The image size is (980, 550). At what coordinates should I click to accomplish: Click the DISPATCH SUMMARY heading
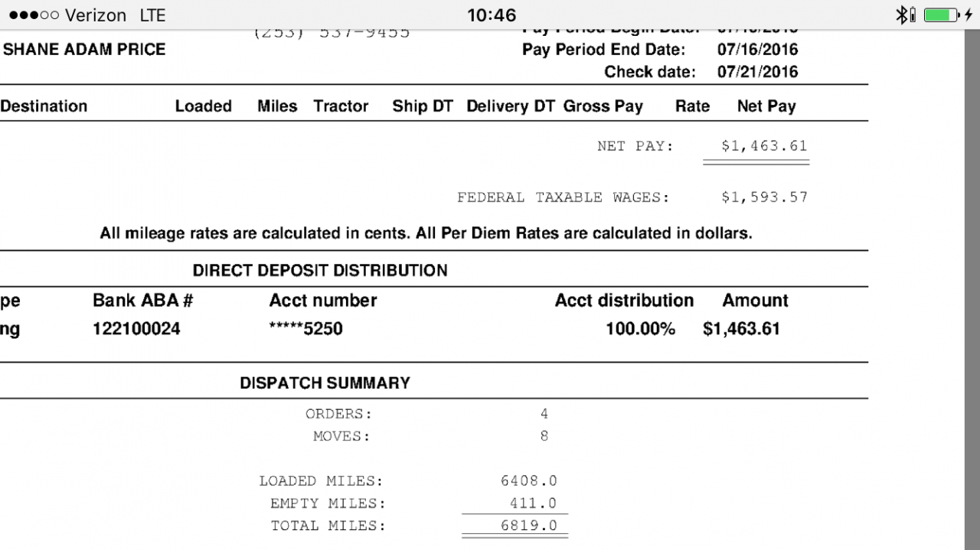(325, 383)
